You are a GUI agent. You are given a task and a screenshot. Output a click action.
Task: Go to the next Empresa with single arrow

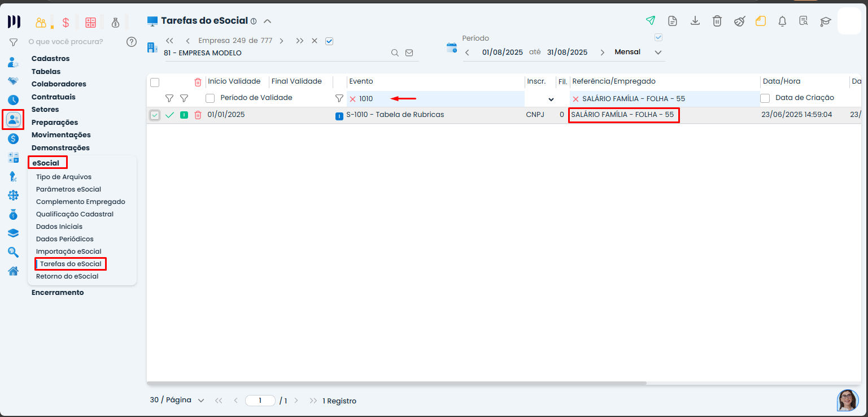point(281,41)
